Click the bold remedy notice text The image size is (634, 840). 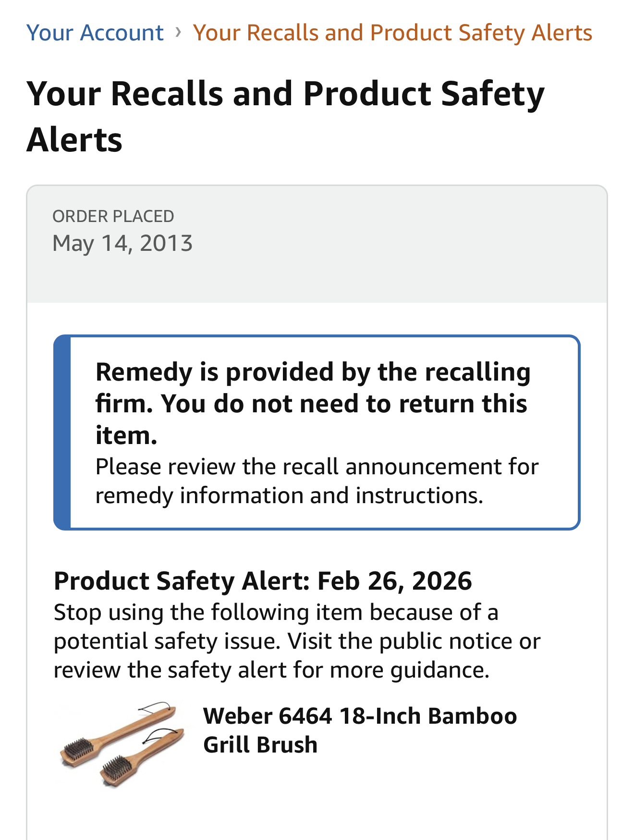click(x=313, y=403)
